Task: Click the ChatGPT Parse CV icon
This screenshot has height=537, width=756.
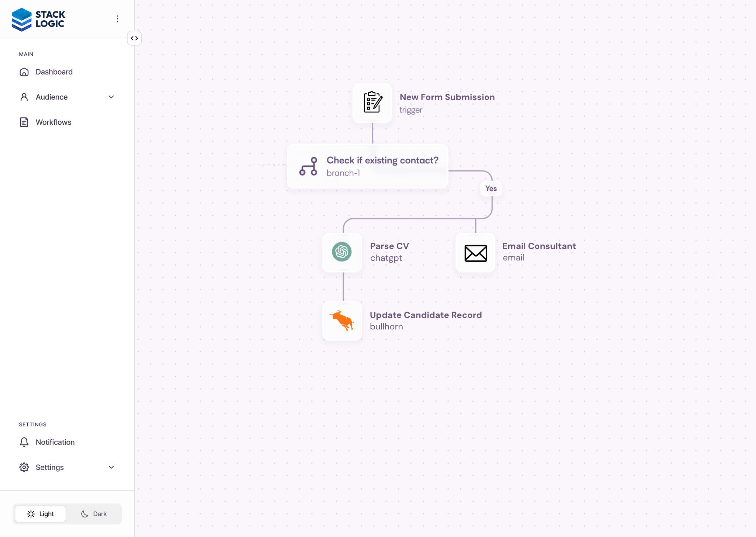Action: click(x=342, y=252)
